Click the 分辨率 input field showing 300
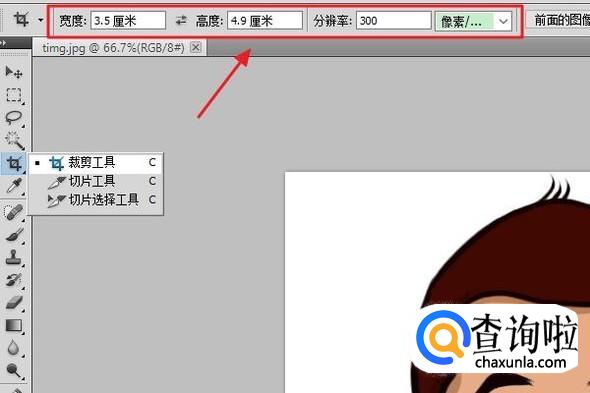 click(x=394, y=21)
